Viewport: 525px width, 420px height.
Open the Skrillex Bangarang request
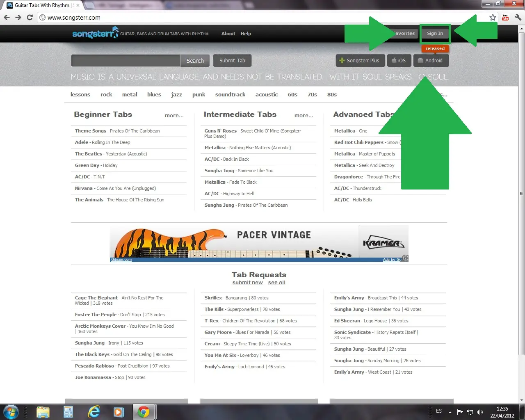click(237, 298)
